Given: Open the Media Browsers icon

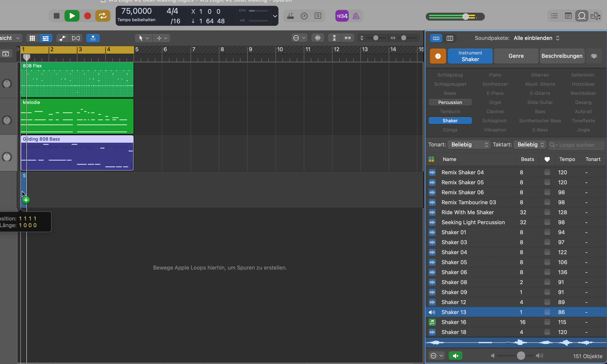Looking at the screenshot, I should [x=596, y=16].
